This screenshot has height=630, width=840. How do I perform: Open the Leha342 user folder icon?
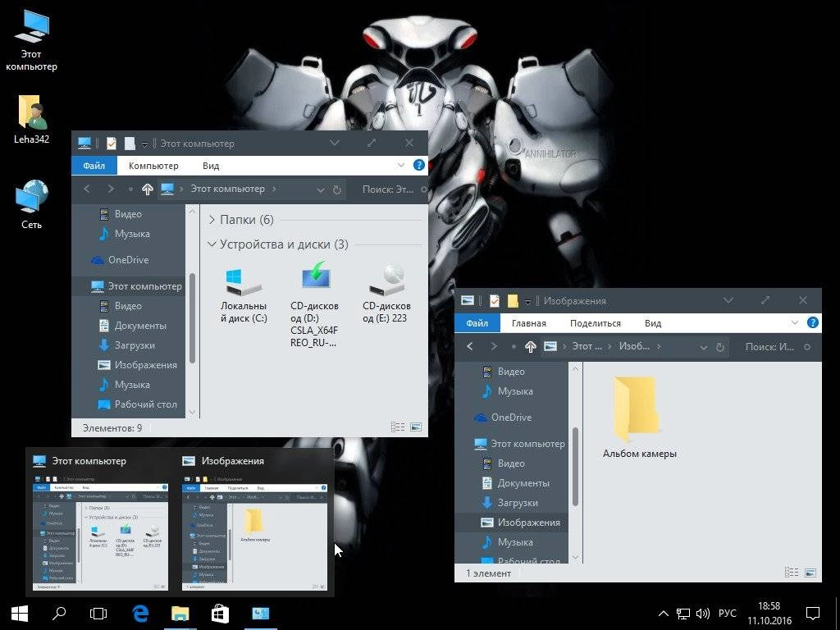31,120
